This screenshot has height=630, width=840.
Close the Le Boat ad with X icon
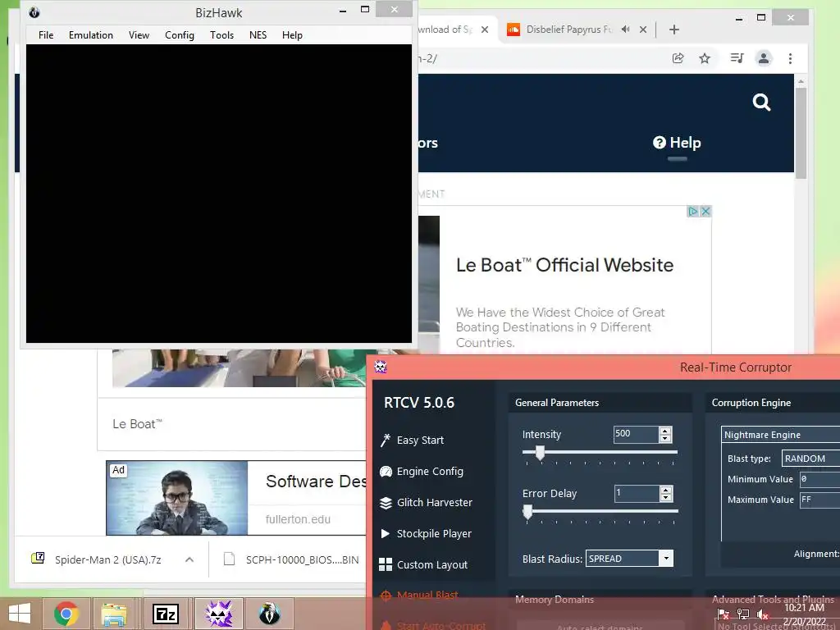pyautogui.click(x=705, y=211)
